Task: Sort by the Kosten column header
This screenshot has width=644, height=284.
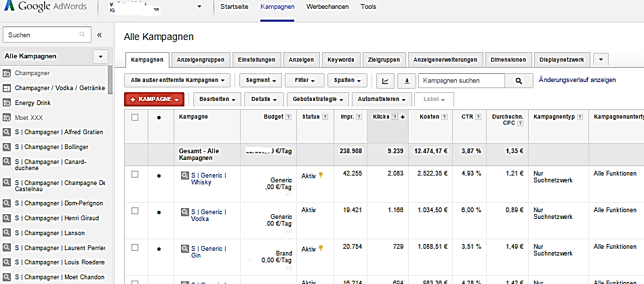Action: pyautogui.click(x=429, y=117)
